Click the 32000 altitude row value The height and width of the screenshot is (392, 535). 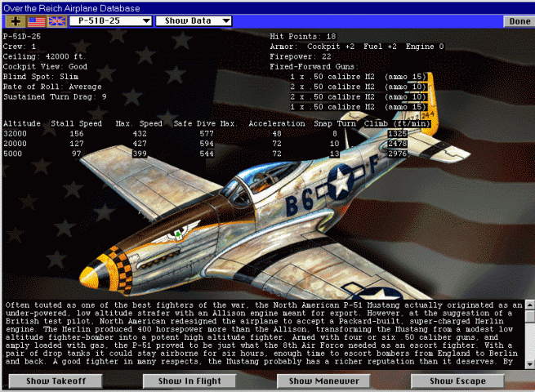tap(15, 134)
